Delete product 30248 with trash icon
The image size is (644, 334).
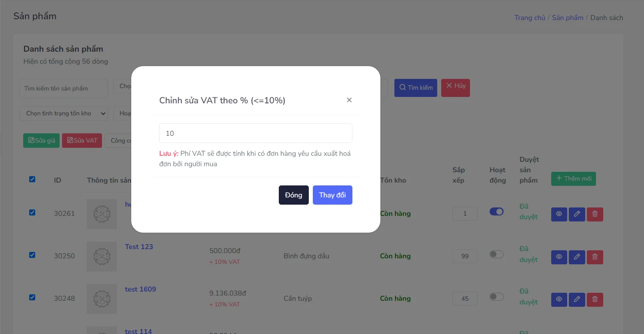[595, 300]
